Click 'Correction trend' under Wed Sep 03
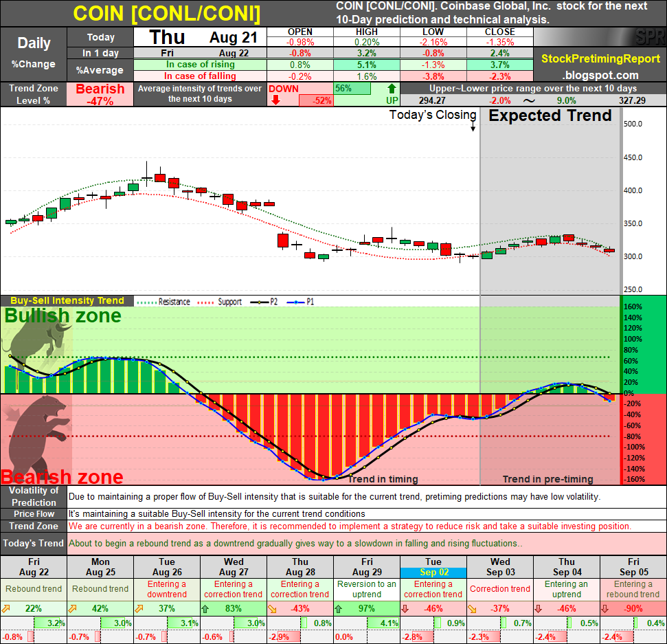667x644 pixels. tap(500, 589)
